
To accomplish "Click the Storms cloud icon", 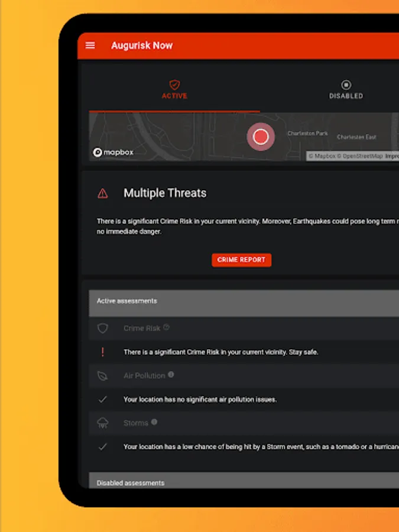I will (x=102, y=423).
